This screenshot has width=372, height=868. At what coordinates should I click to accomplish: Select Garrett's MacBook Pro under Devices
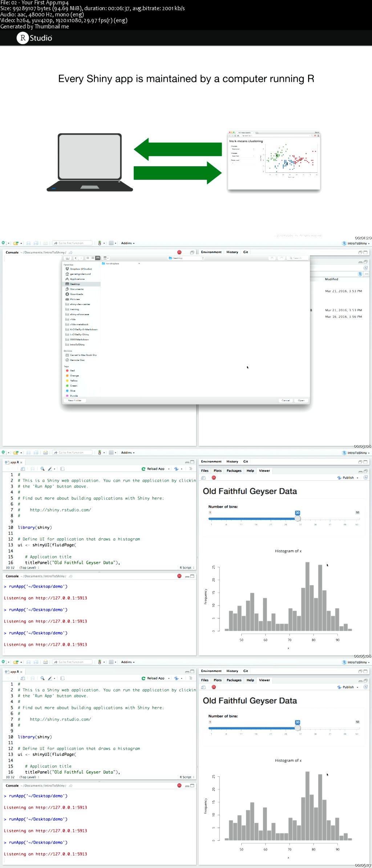pos(83,355)
